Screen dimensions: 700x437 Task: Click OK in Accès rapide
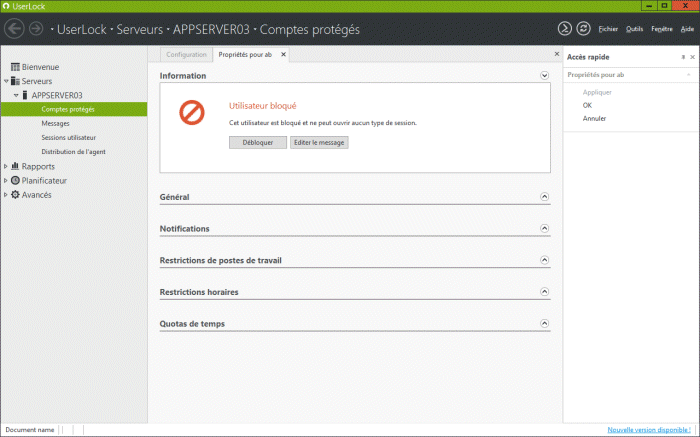tap(587, 105)
